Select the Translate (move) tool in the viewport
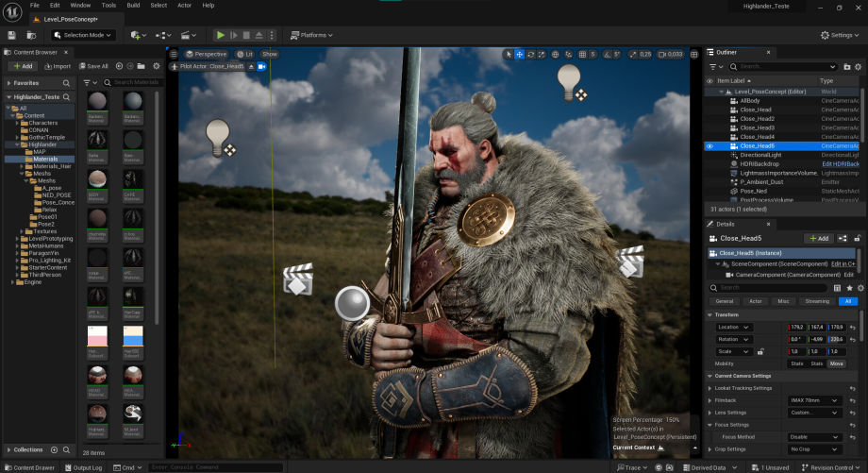The width and height of the screenshot is (868, 473). (x=519, y=54)
